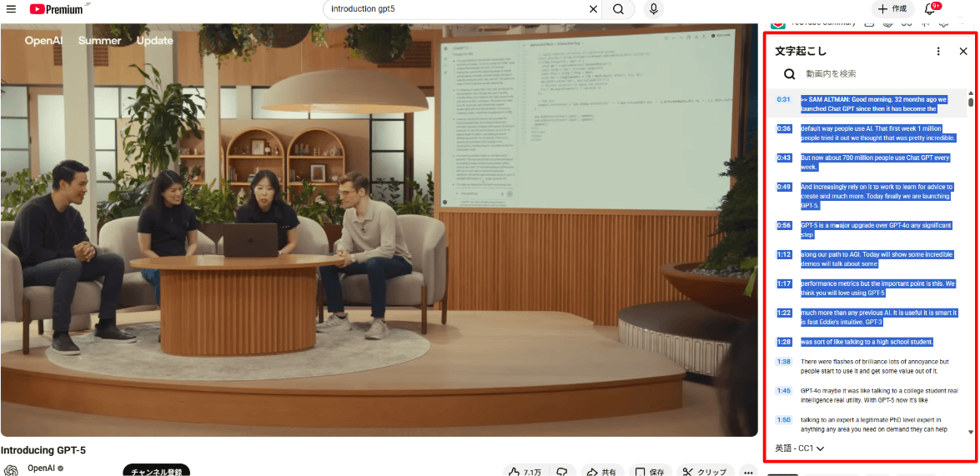This screenshot has height=476, width=980.
Task: Subscribe to the OpenAI channel
Action: [156, 471]
